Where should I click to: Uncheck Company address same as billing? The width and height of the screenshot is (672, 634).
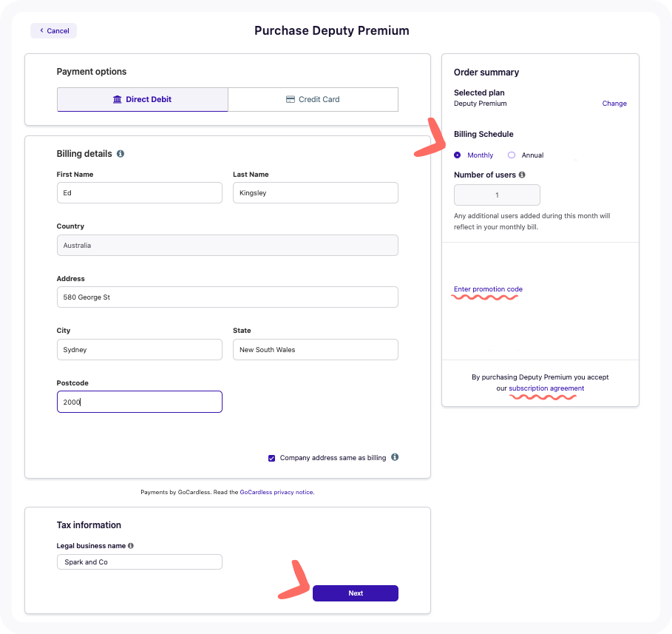pyautogui.click(x=272, y=457)
